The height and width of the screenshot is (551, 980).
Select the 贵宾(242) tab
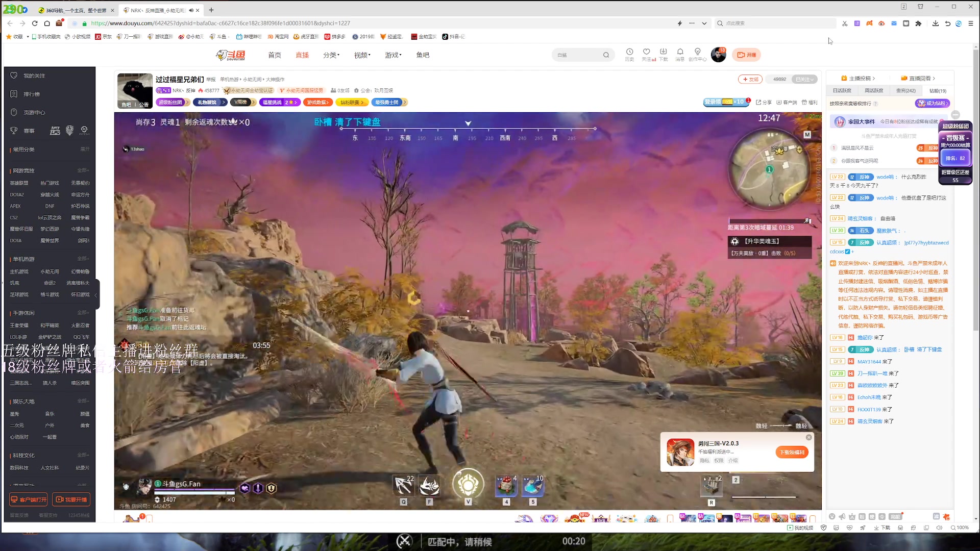coord(906,91)
